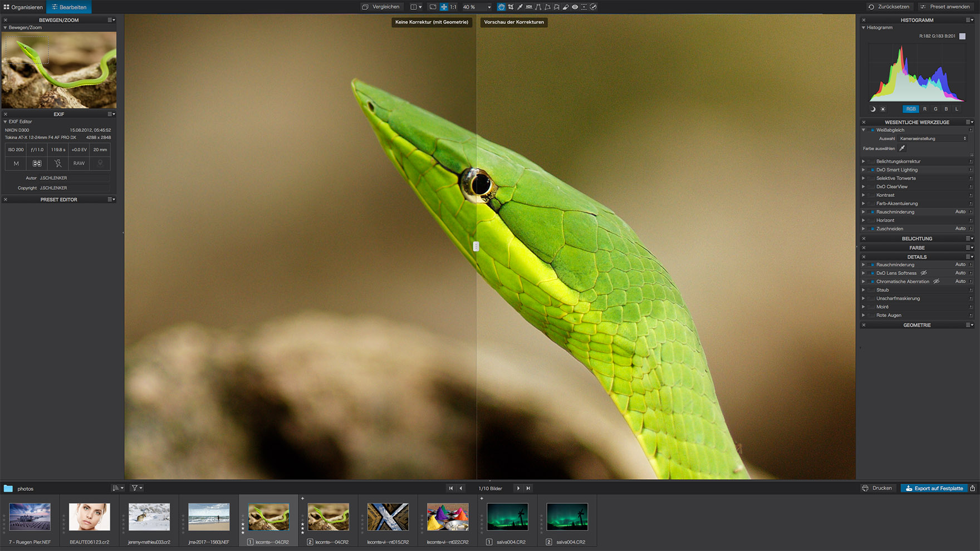Open the 40 % zoom level dropdown

[x=489, y=7]
